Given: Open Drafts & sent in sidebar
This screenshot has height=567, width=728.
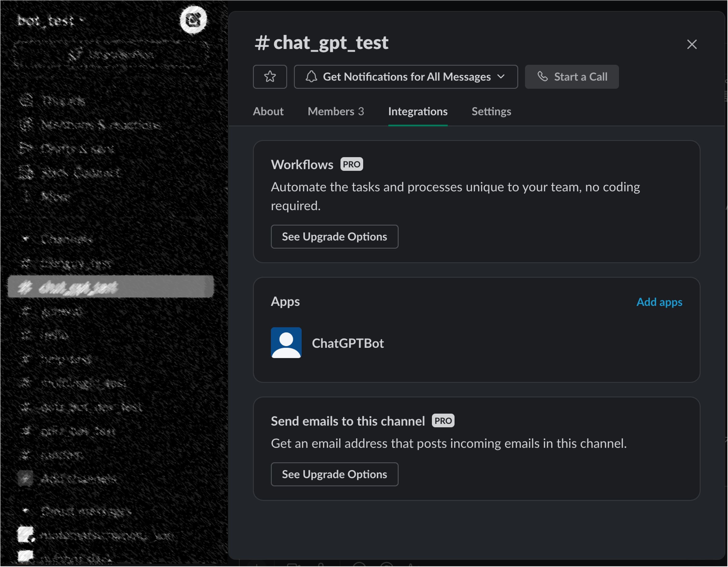Looking at the screenshot, I should (77, 149).
